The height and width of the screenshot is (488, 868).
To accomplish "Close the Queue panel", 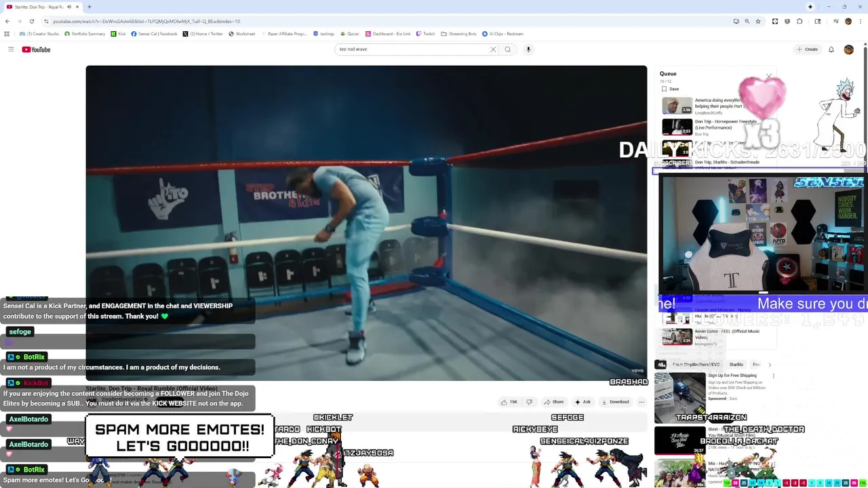I will coord(768,75).
